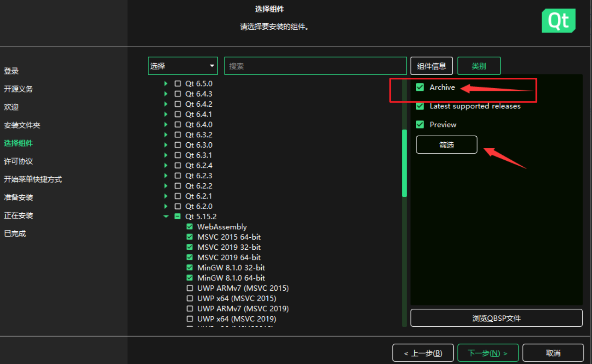Select the MSVC 2019 64-bit row label

pos(229,257)
